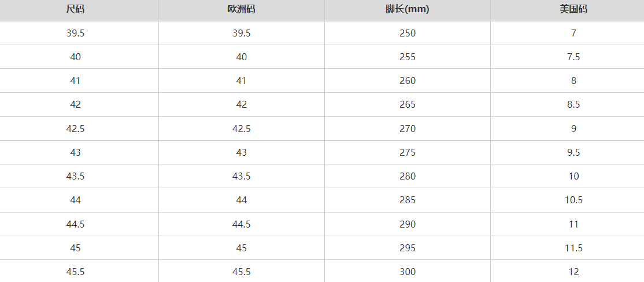Viewport: 644px width, 282px height.
Task: Click the 美国码 column header
Action: click(x=573, y=10)
